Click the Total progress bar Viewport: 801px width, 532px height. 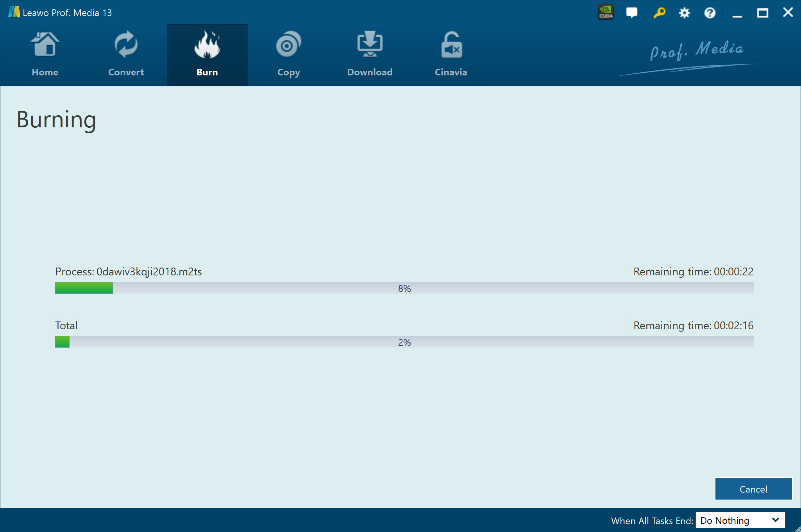(404, 342)
